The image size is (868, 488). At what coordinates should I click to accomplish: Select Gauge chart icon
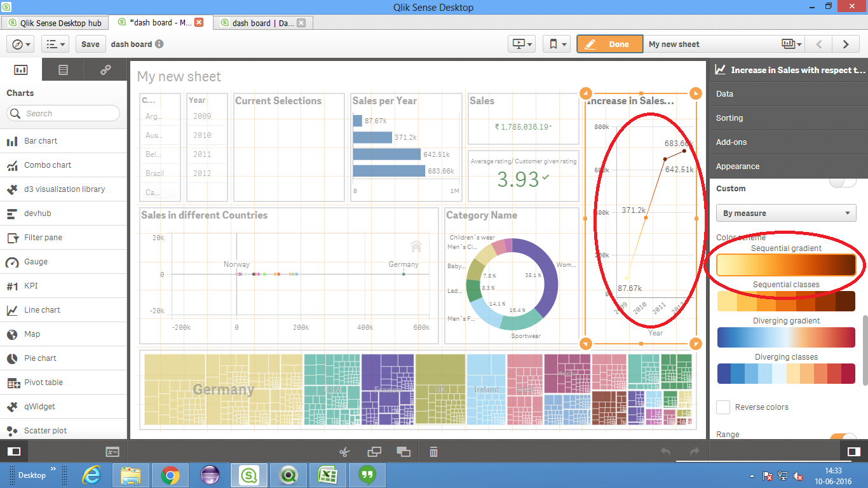click(12, 262)
